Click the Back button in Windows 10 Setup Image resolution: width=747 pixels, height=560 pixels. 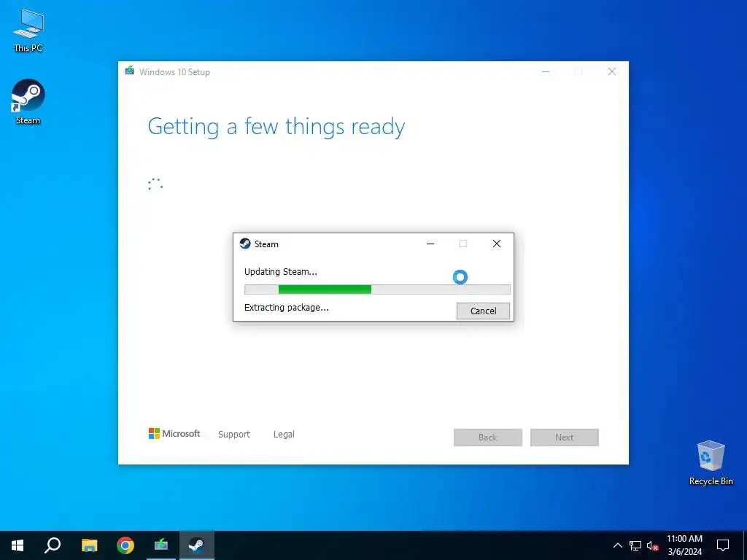pyautogui.click(x=488, y=437)
